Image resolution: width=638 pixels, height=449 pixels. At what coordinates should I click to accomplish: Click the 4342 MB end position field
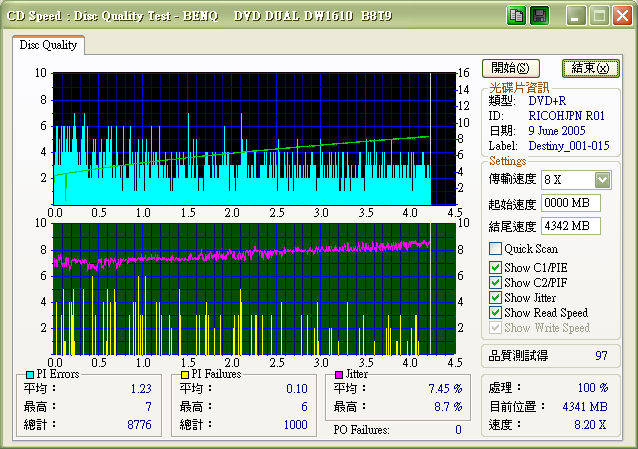tap(571, 226)
